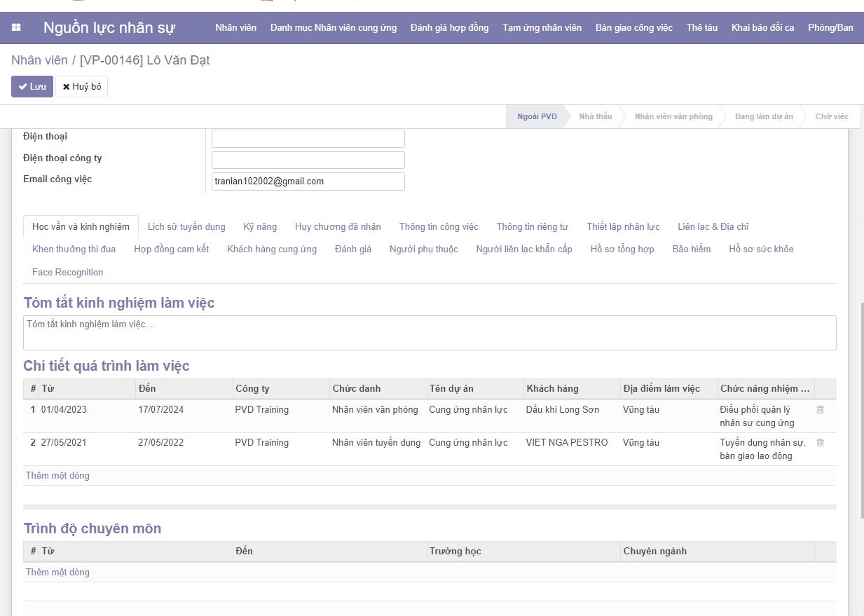Sort work history by Công ty column
864x616 pixels.
point(252,389)
